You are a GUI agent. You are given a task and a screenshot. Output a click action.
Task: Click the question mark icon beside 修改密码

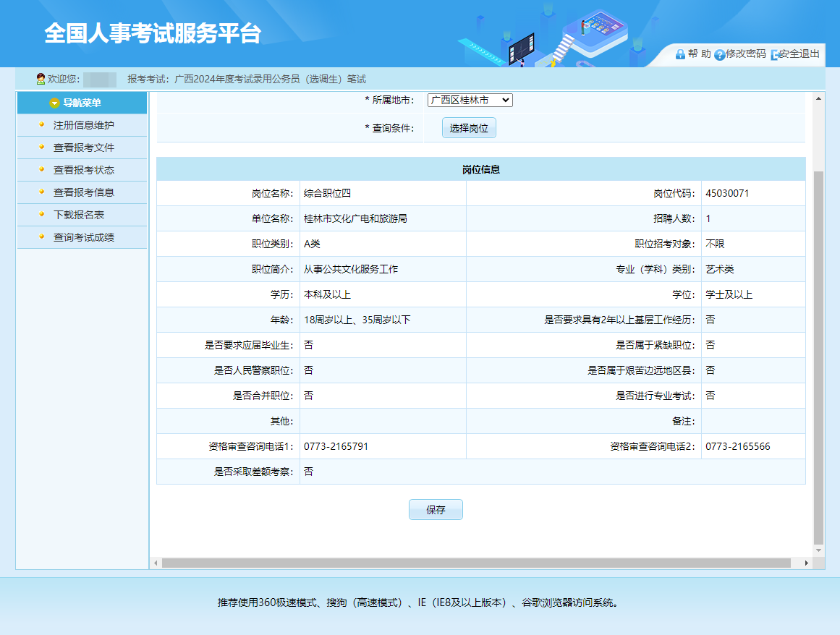coord(719,55)
